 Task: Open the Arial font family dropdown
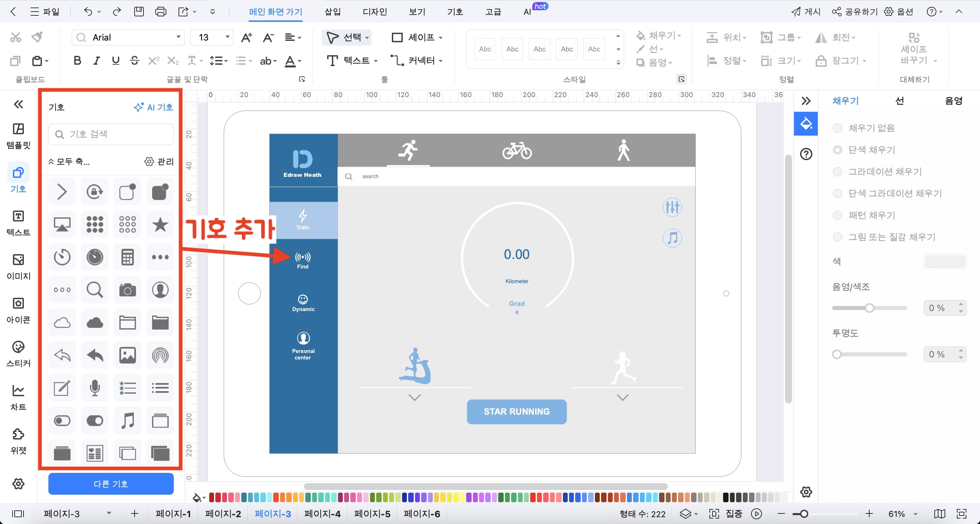pos(178,37)
